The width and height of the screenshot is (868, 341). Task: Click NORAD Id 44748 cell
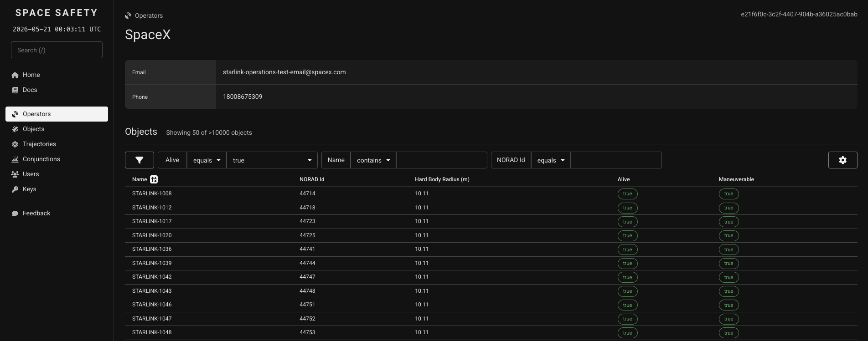[x=307, y=291]
